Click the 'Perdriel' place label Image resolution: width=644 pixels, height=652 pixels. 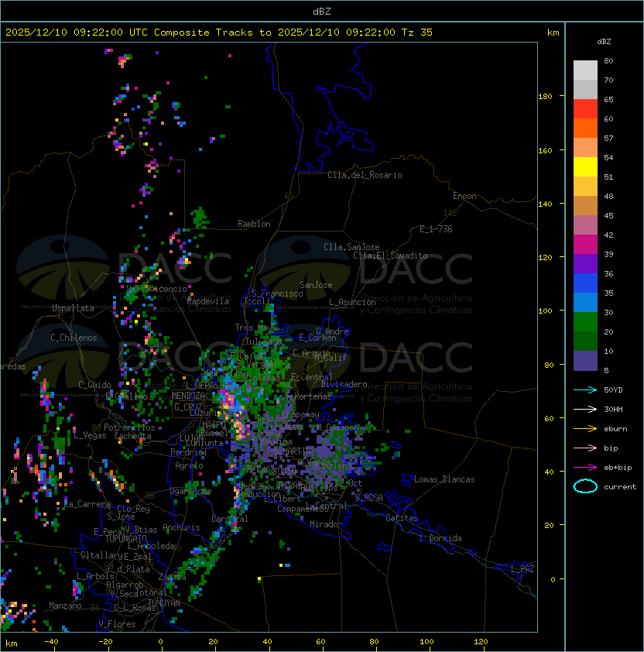click(188, 452)
